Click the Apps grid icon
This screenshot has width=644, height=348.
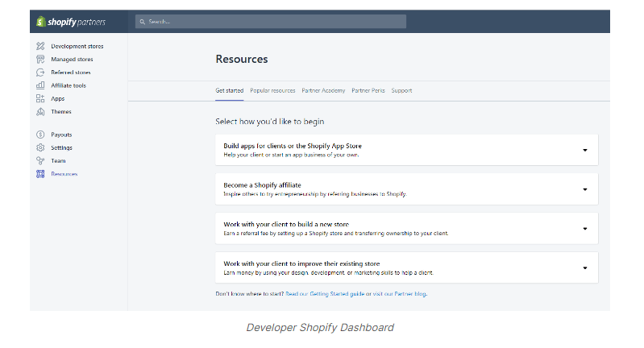click(40, 98)
